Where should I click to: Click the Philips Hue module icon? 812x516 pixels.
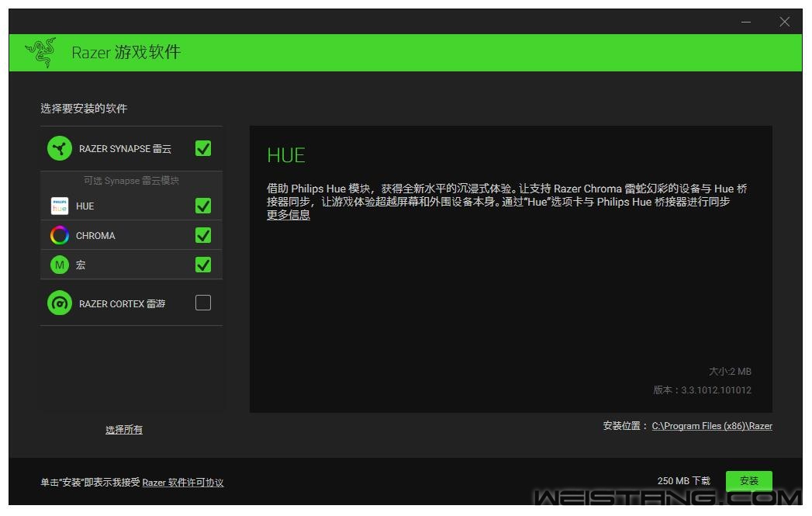[60, 206]
